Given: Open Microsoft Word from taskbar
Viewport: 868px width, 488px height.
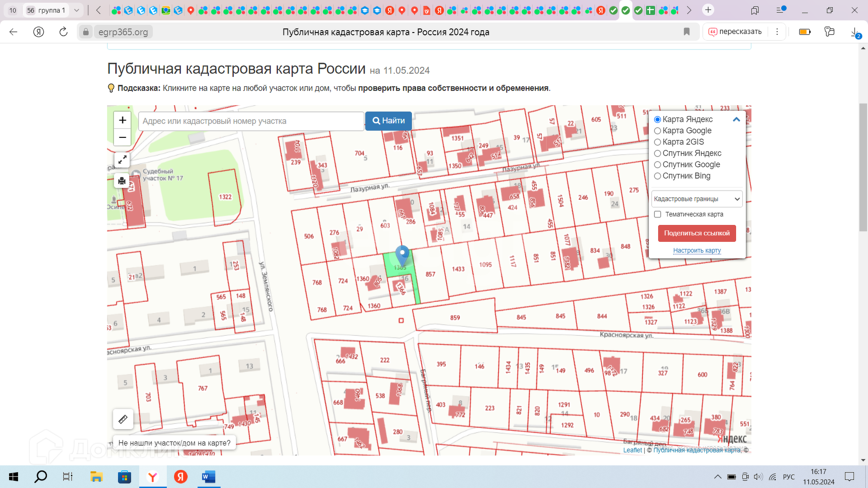Looking at the screenshot, I should pyautogui.click(x=208, y=477).
